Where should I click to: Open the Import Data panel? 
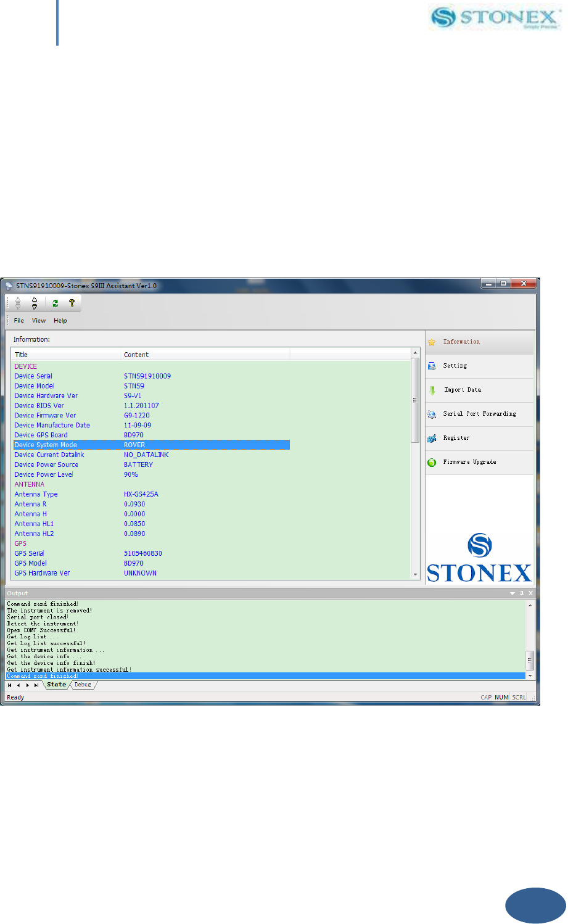tap(479, 390)
